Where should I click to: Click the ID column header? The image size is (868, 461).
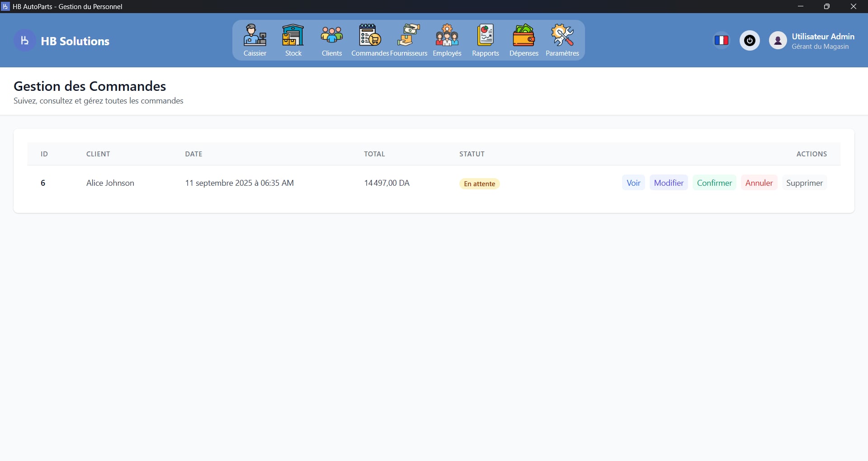pyautogui.click(x=44, y=154)
